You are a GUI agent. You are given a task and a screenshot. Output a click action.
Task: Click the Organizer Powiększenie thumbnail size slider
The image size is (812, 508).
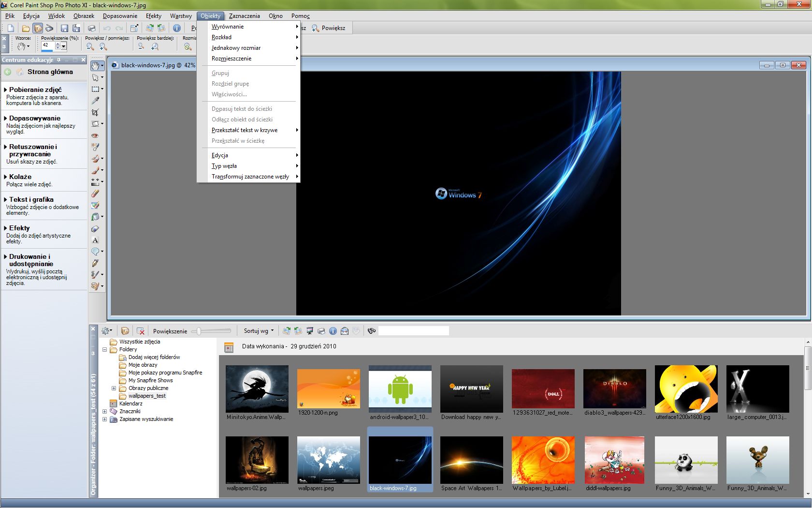tap(211, 331)
